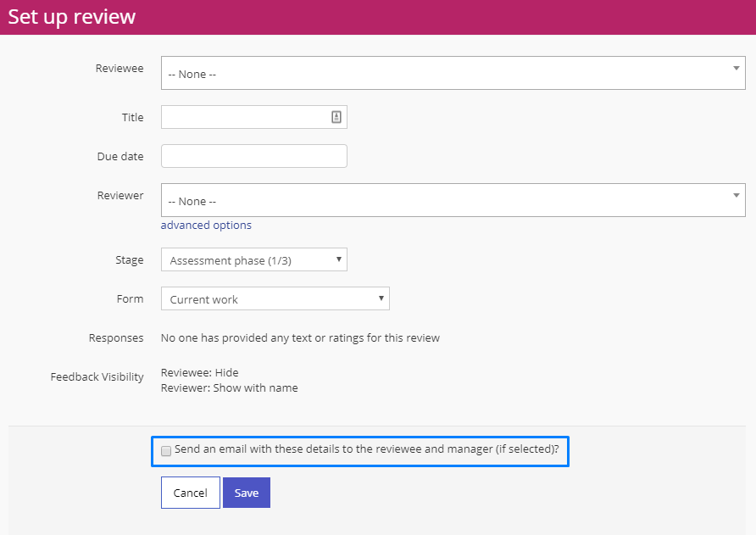
Task: Save the review setup
Action: 247,493
